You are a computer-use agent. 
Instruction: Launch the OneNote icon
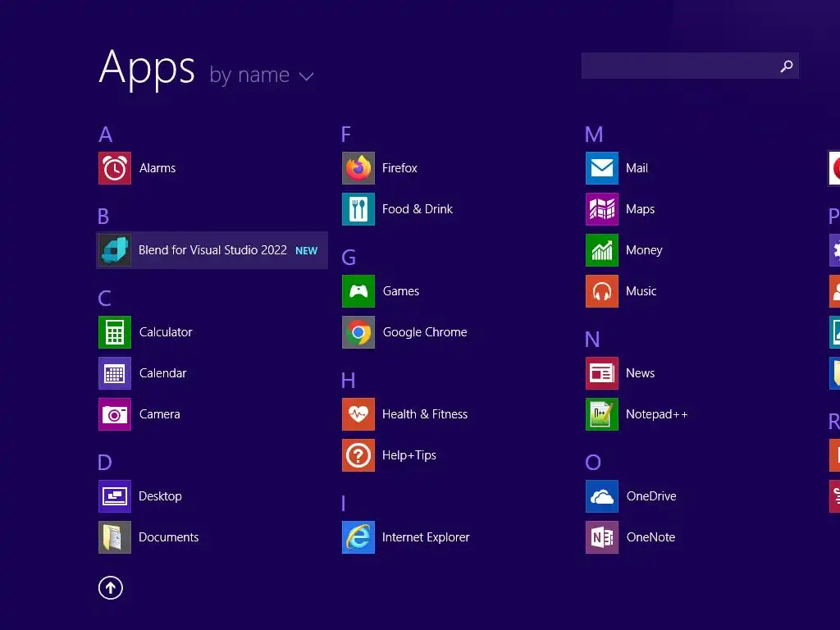point(602,537)
